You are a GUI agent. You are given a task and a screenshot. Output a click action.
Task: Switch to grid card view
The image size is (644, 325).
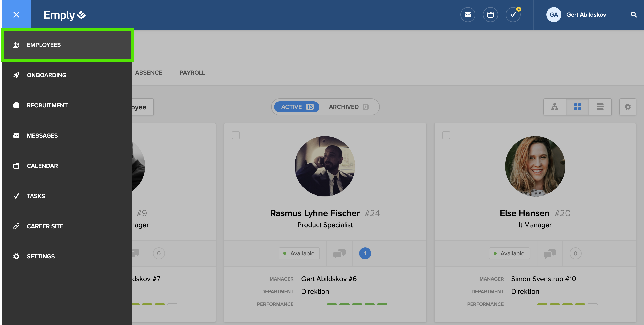click(x=577, y=107)
